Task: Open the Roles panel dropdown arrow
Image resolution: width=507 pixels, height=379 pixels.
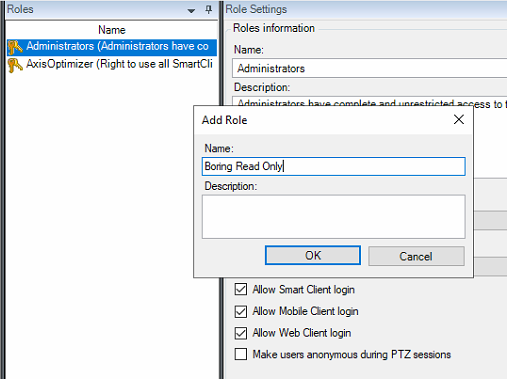Action: tap(191, 11)
